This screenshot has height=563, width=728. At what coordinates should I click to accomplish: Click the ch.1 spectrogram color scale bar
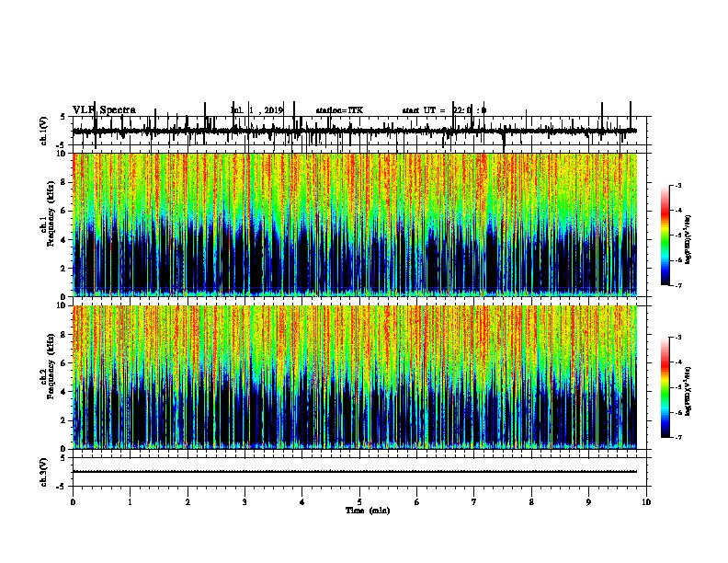(x=665, y=236)
